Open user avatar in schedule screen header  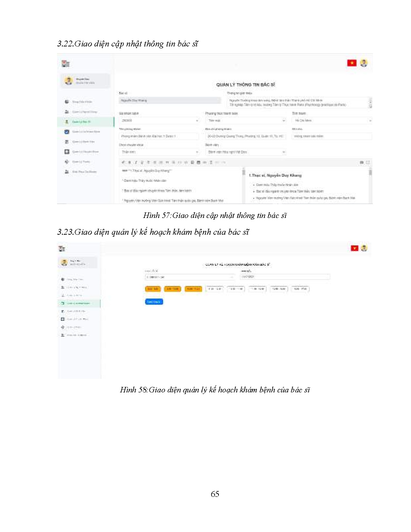pyautogui.click(x=364, y=248)
